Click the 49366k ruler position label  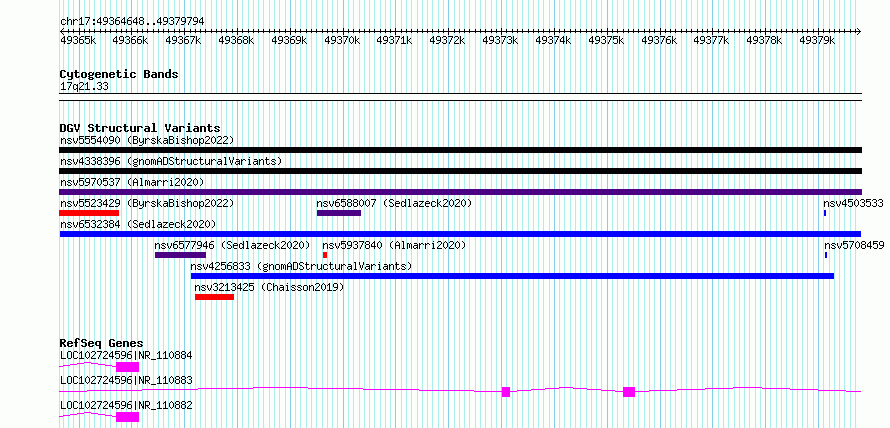[131, 40]
